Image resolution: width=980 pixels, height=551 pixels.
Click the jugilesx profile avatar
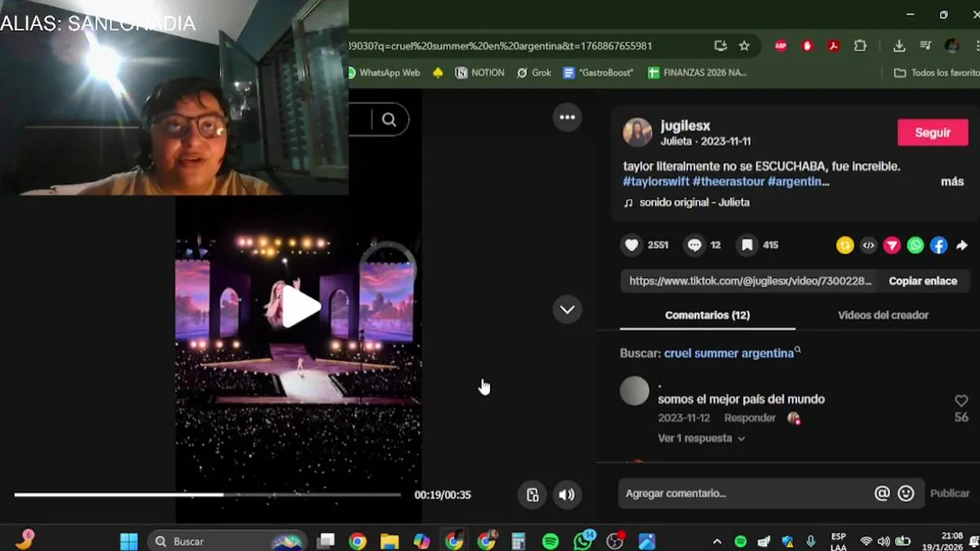coord(636,133)
